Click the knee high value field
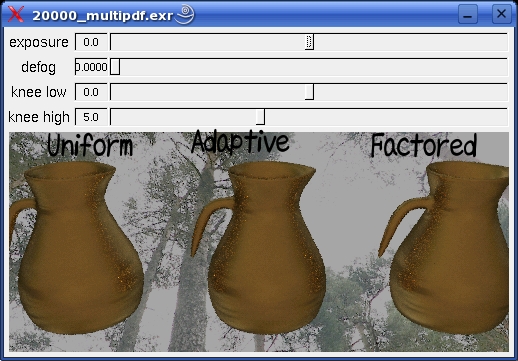The height and width of the screenshot is (361, 518). click(91, 117)
